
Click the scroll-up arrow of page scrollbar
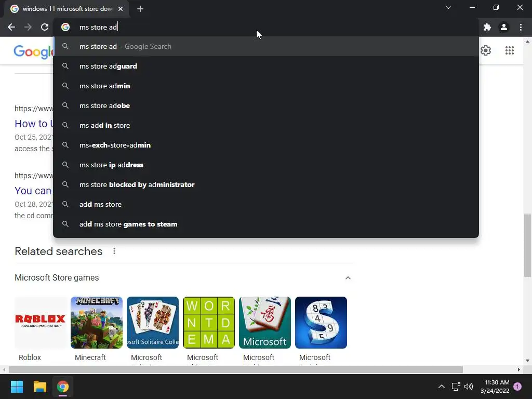tap(527, 42)
